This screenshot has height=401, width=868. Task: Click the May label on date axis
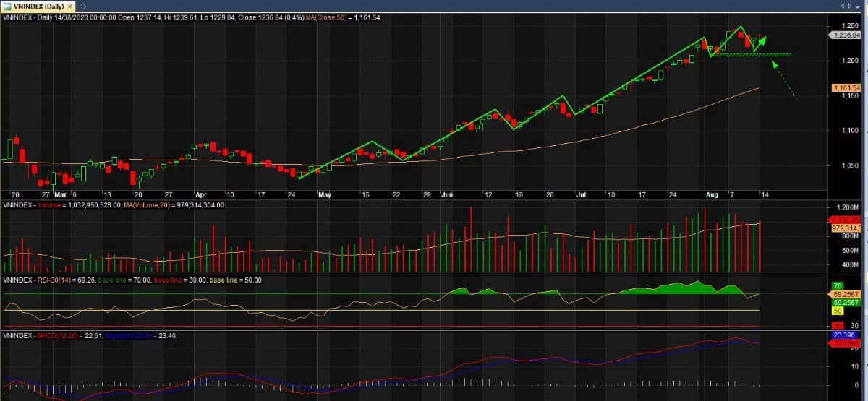click(324, 195)
